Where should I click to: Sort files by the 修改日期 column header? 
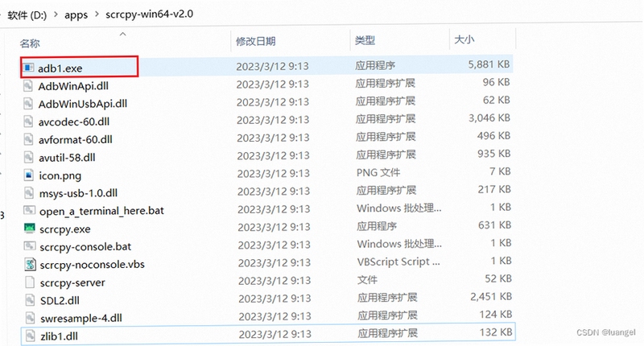click(255, 41)
